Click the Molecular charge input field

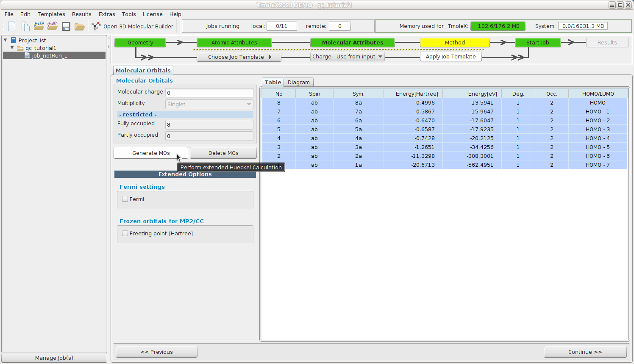(209, 93)
